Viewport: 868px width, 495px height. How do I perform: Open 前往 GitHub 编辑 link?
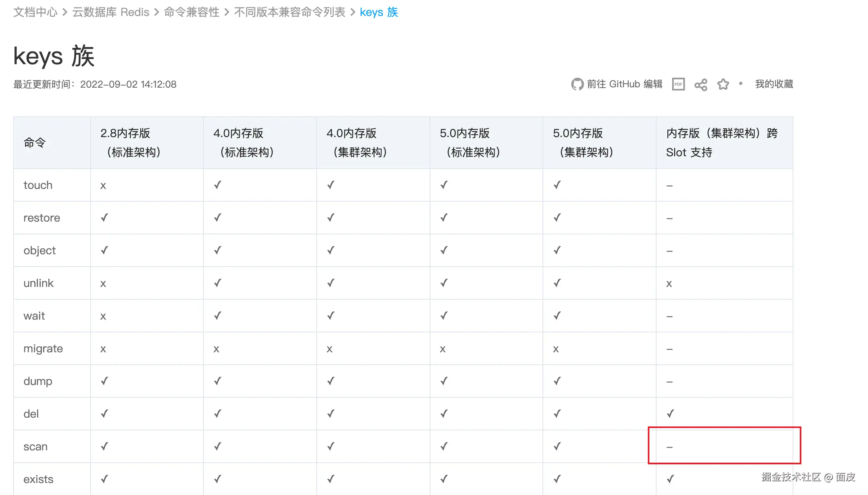point(624,84)
